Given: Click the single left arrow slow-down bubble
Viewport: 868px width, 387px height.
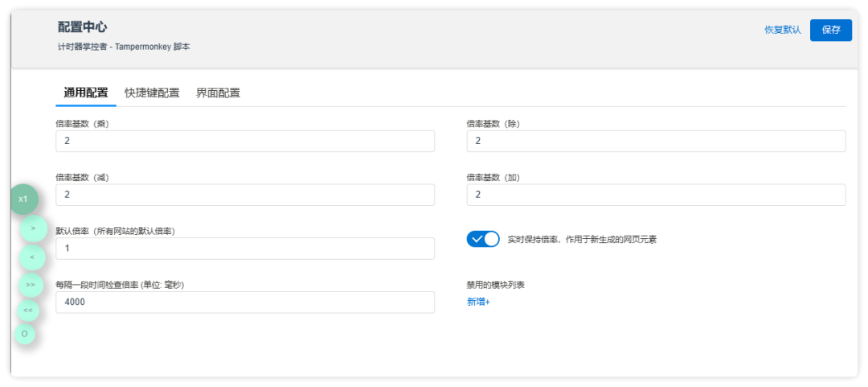Looking at the screenshot, I should pos(31,257).
